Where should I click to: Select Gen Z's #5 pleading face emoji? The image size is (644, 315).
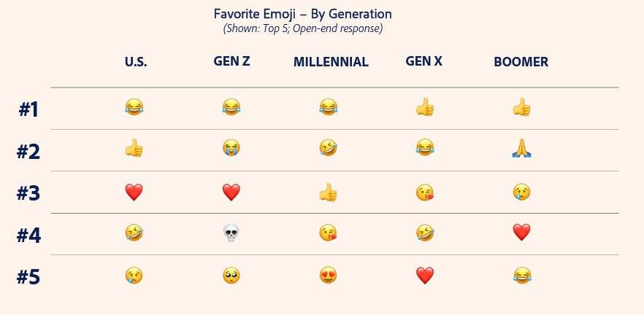[231, 276]
